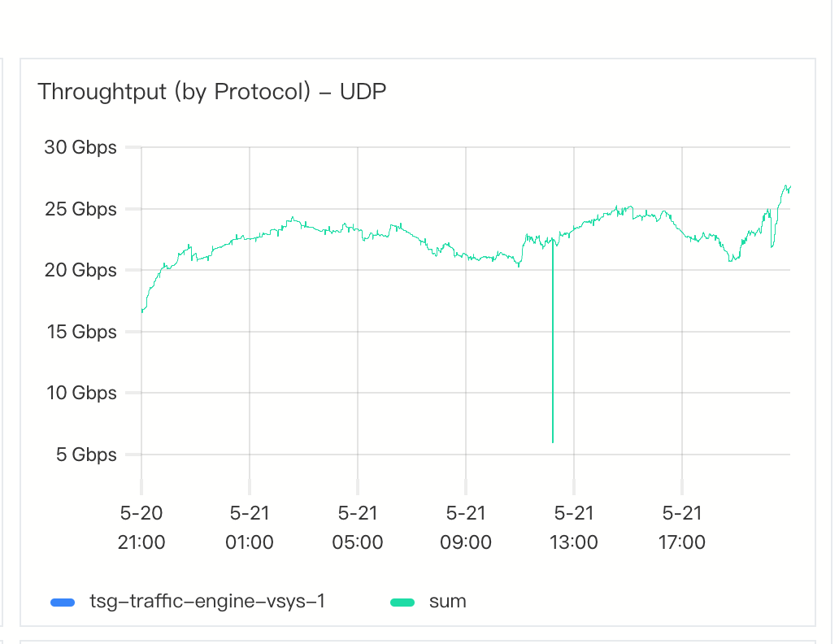This screenshot has width=839, height=644.
Task: Click the 25 Gbps y-axis label
Action: tap(80, 209)
